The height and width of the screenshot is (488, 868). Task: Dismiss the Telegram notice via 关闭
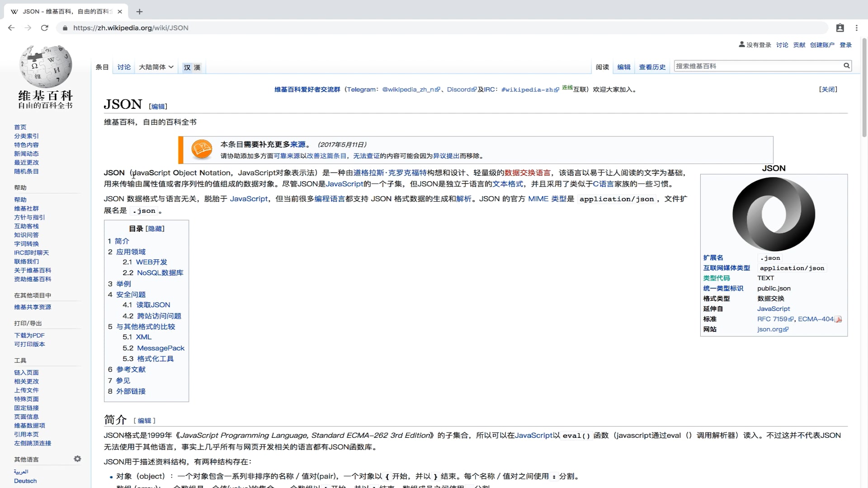(x=828, y=89)
